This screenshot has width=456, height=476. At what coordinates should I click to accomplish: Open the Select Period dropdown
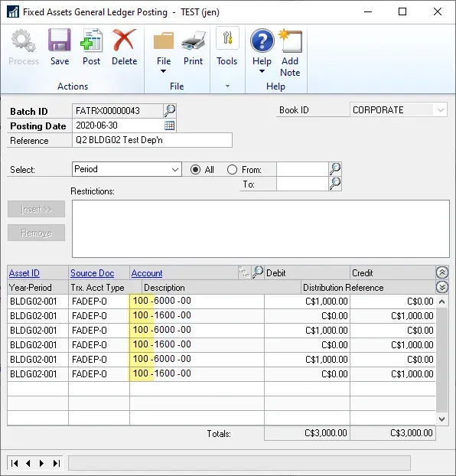(175, 169)
